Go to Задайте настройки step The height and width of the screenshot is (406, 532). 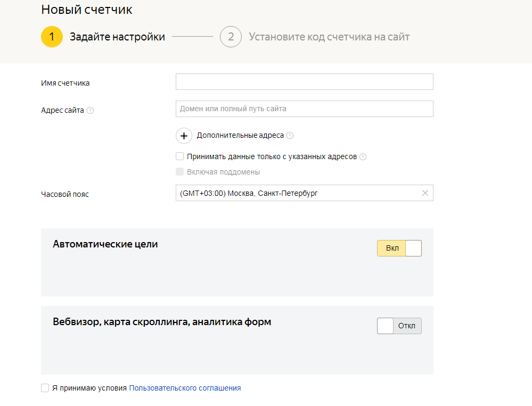117,37
